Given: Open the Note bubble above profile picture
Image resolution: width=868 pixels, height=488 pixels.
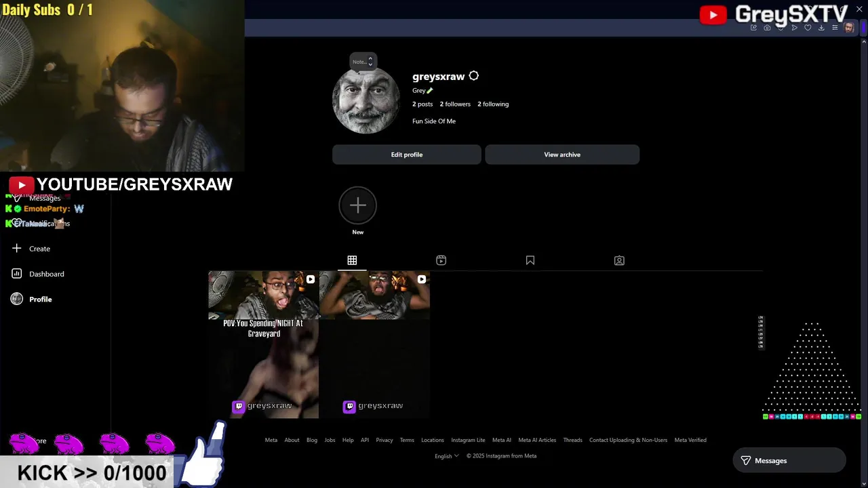Looking at the screenshot, I should pyautogui.click(x=363, y=62).
